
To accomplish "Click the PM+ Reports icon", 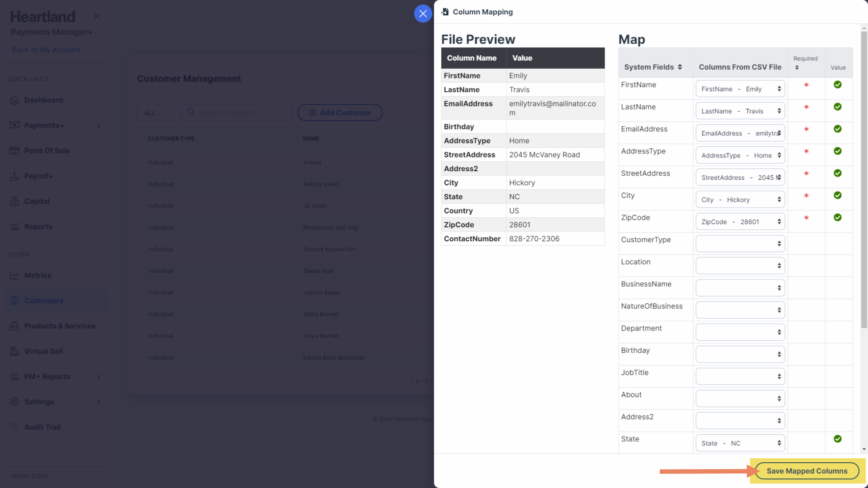I will click(14, 377).
